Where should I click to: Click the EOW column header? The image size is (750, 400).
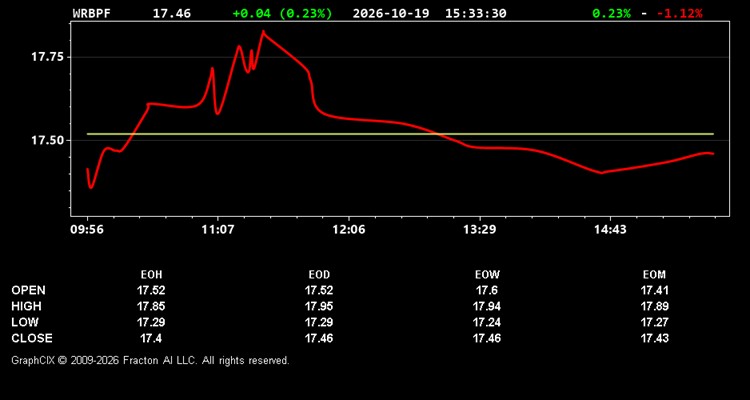[x=487, y=275]
